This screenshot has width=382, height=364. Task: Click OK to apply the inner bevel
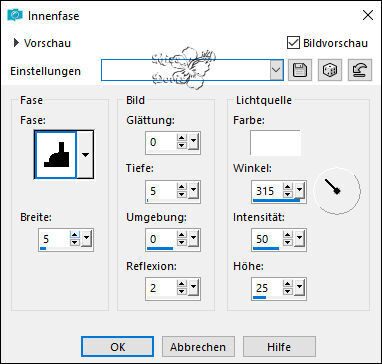click(118, 347)
